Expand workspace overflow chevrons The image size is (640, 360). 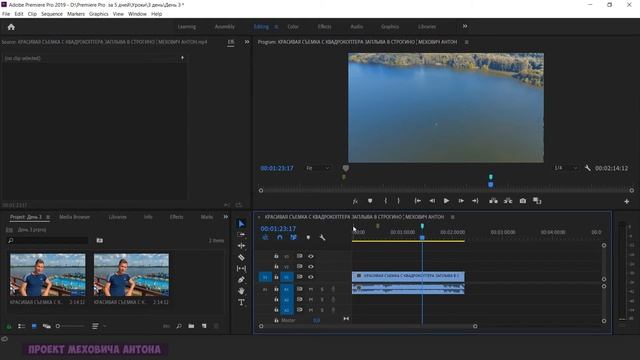point(465,27)
